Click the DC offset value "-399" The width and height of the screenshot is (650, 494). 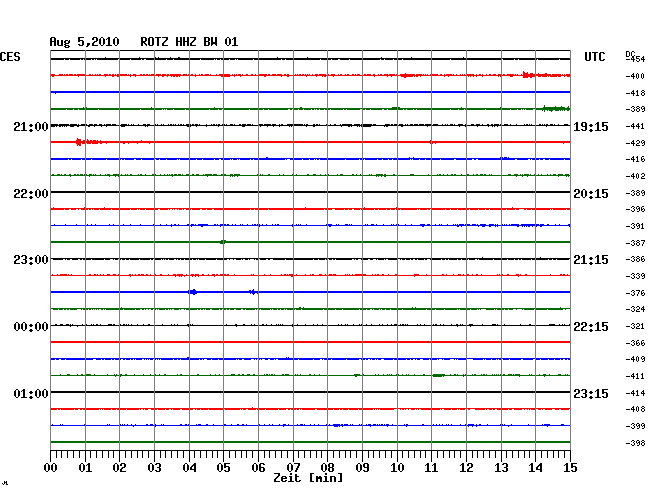coord(635,426)
